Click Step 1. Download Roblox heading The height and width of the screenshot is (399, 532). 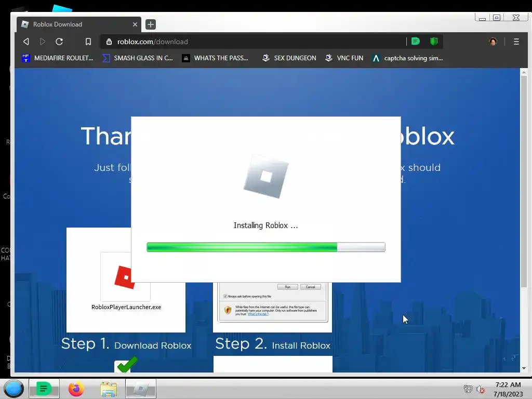126,344
